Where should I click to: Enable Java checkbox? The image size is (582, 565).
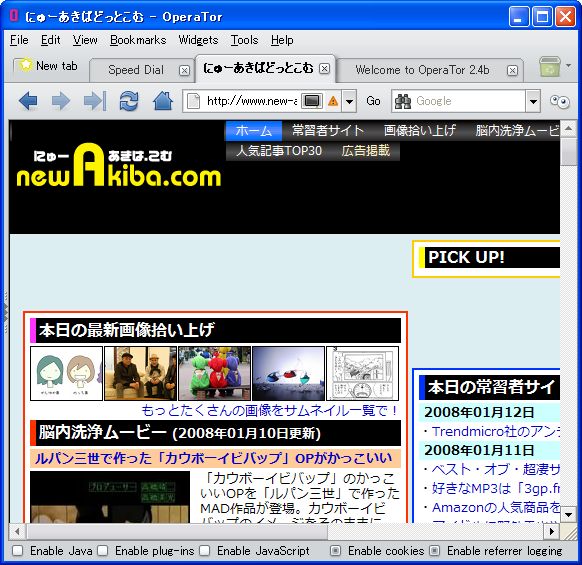point(17,551)
